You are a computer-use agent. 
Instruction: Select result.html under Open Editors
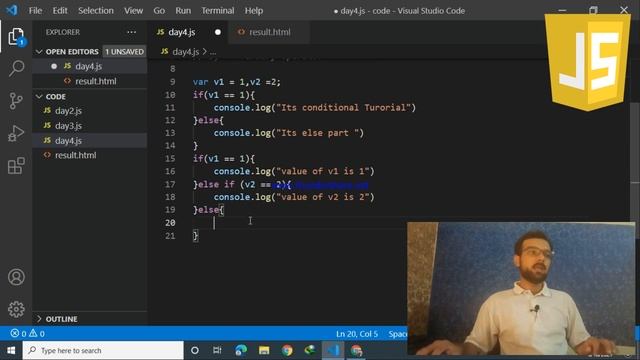click(90, 81)
